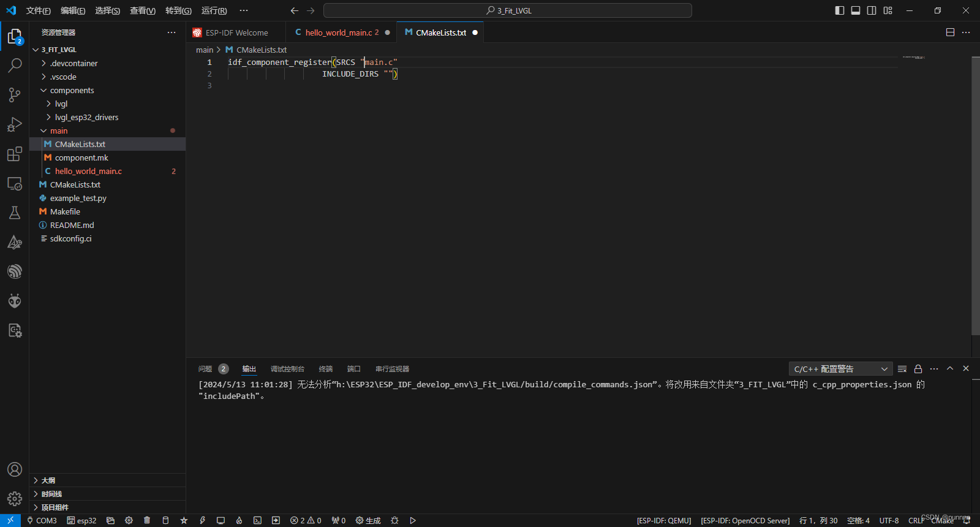Click the editor vertical scrollbar

(x=975, y=196)
